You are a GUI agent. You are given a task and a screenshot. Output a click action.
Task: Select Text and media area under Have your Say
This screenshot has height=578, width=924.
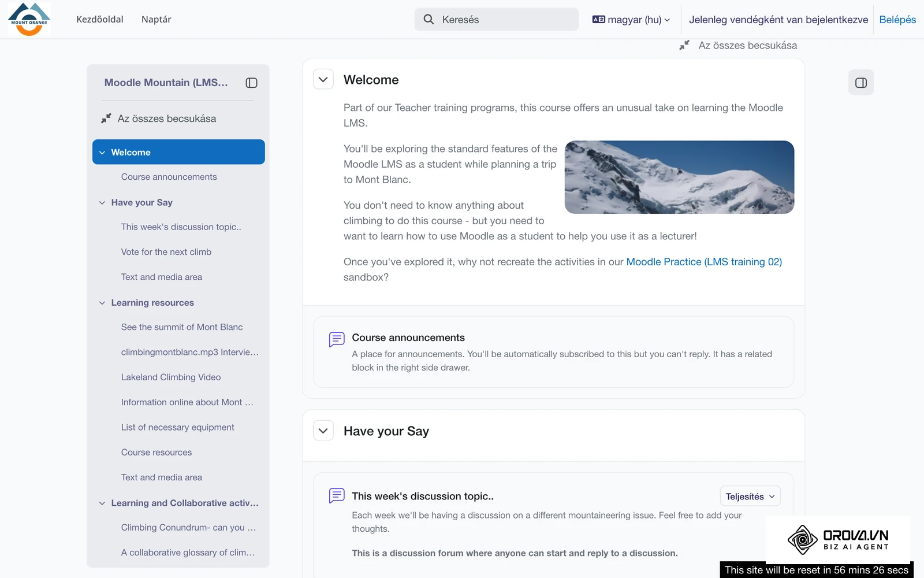pos(162,277)
